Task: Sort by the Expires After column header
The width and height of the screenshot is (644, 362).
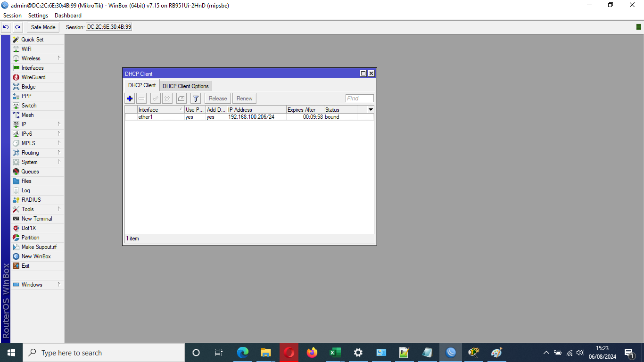Action: point(305,110)
